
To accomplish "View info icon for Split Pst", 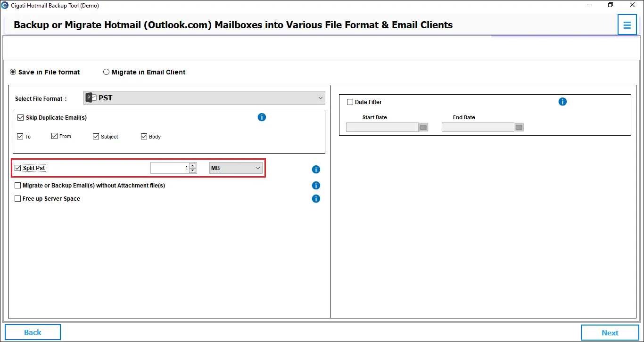I will pos(316,170).
